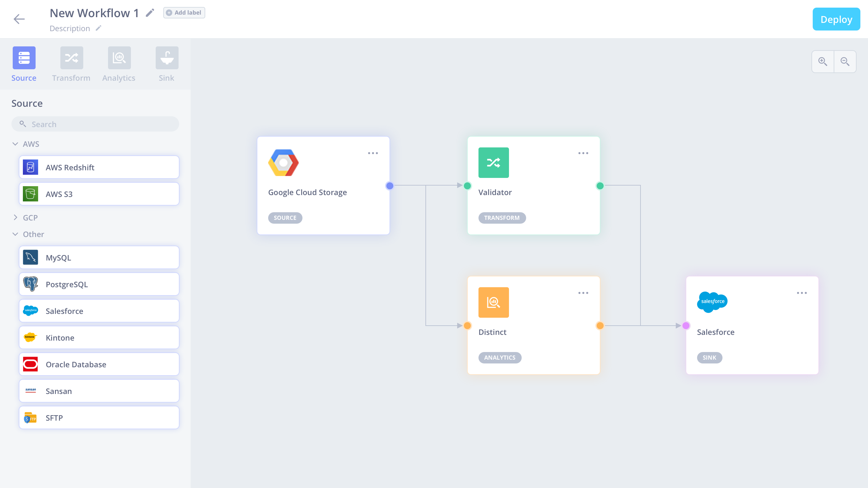Click Validator output port
This screenshot has height=488, width=868.
click(x=600, y=186)
